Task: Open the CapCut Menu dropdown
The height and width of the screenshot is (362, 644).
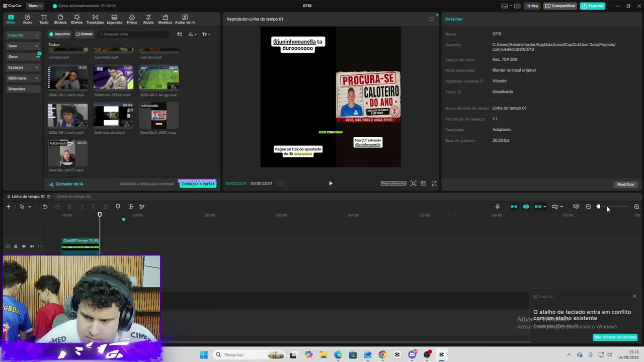Action: coord(35,6)
